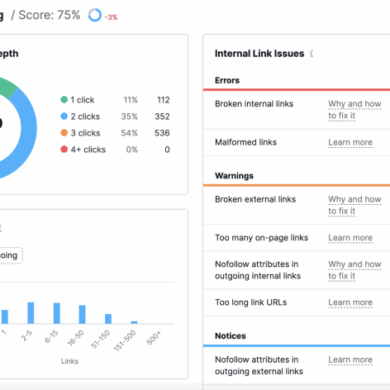The width and height of the screenshot is (390, 390).
Task: Click the blue 2 clicks legend dot
Action: [64, 116]
